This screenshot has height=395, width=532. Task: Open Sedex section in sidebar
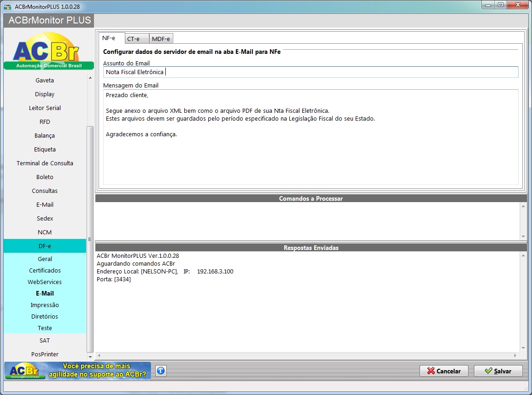coord(45,218)
